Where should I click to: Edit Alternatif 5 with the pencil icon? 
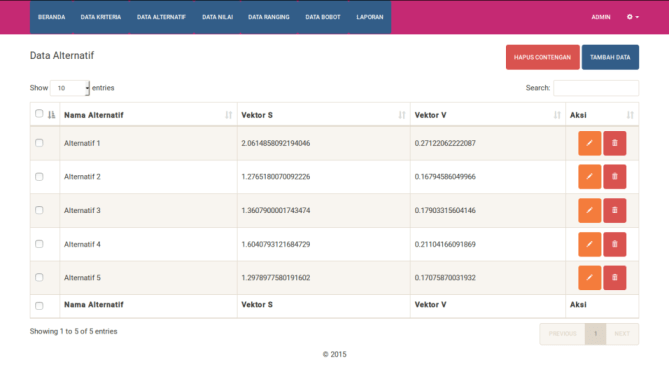[x=589, y=278]
